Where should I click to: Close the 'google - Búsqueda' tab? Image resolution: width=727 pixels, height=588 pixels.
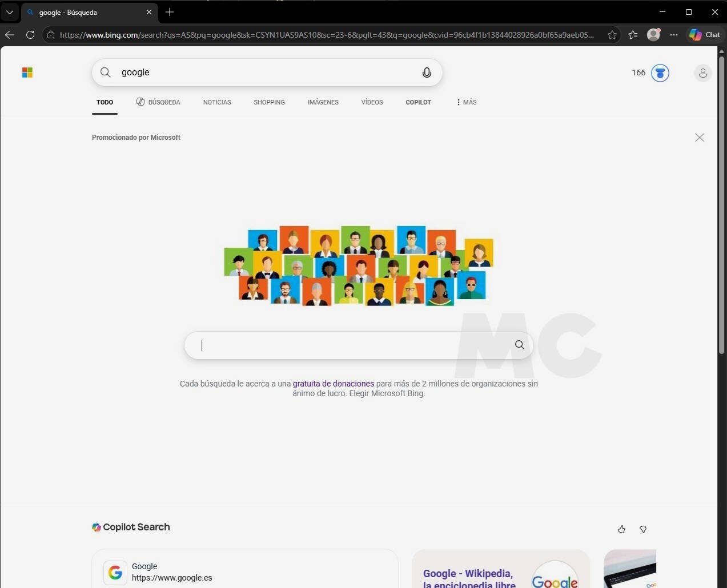point(149,12)
